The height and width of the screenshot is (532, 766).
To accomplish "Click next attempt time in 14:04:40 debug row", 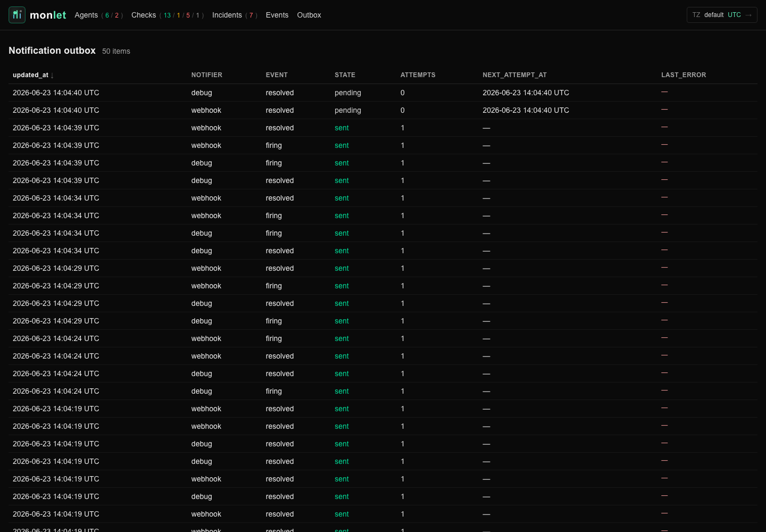I will pyautogui.click(x=526, y=93).
